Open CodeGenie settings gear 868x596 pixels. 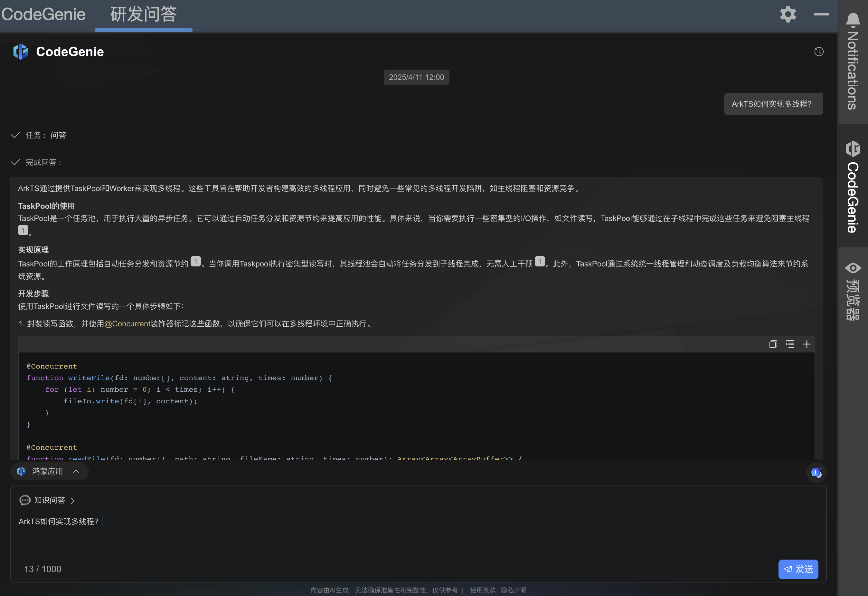788,14
